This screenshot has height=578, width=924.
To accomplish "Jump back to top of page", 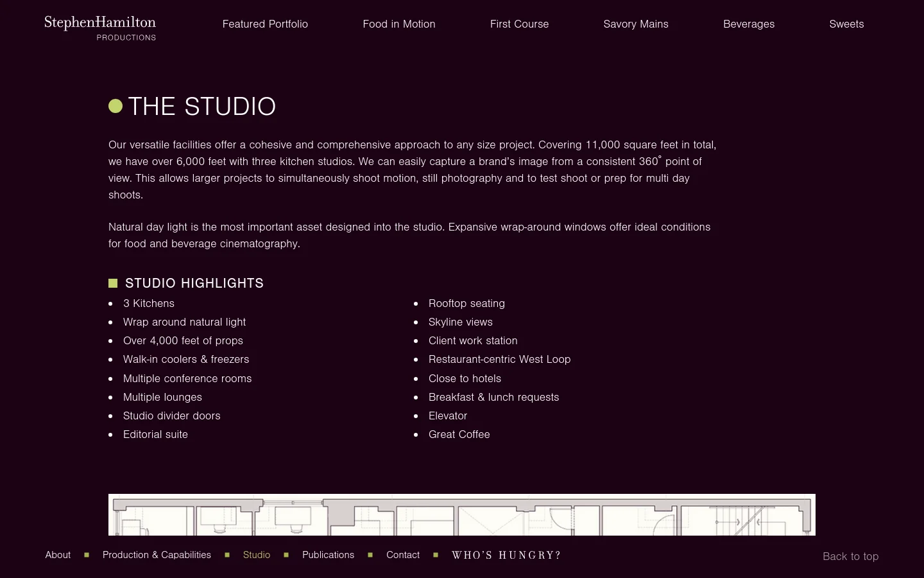I will [x=850, y=556].
